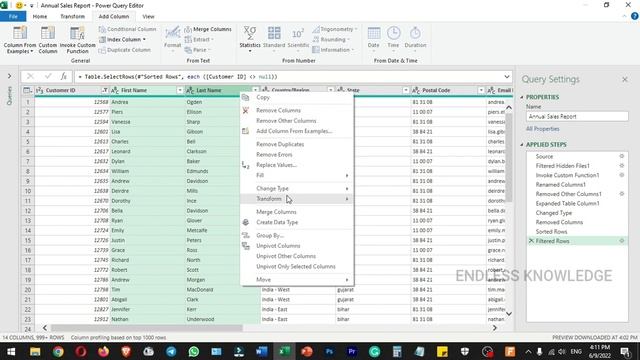
Task: Open the Transform submenu
Action: 297,199
